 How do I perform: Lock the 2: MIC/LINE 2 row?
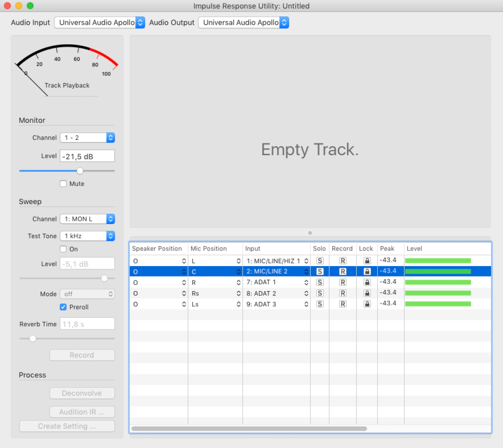(x=367, y=271)
